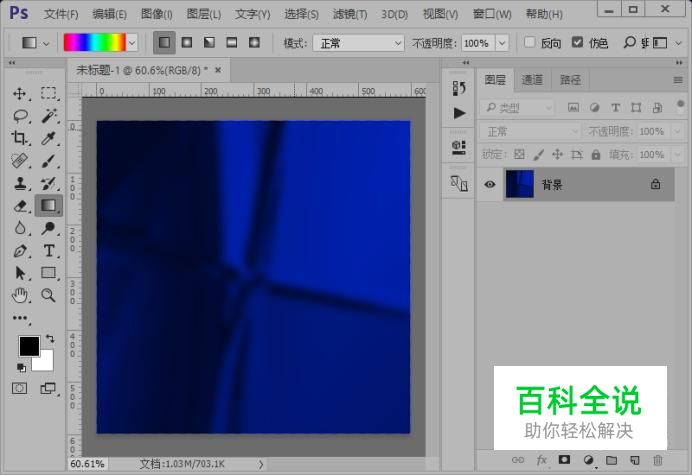Open the edit toolbar ellipsis menu
The width and height of the screenshot is (692, 475).
tap(20, 318)
